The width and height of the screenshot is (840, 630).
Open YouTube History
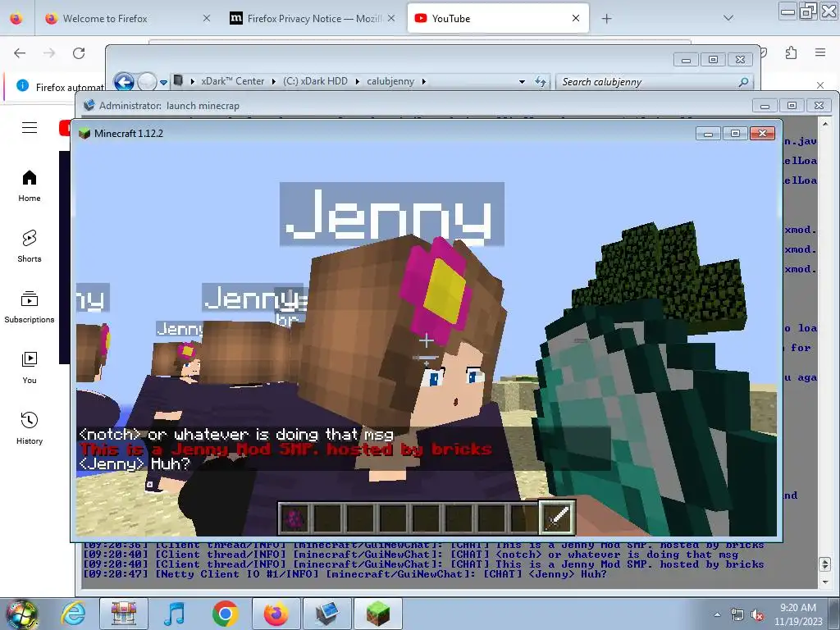30,428
